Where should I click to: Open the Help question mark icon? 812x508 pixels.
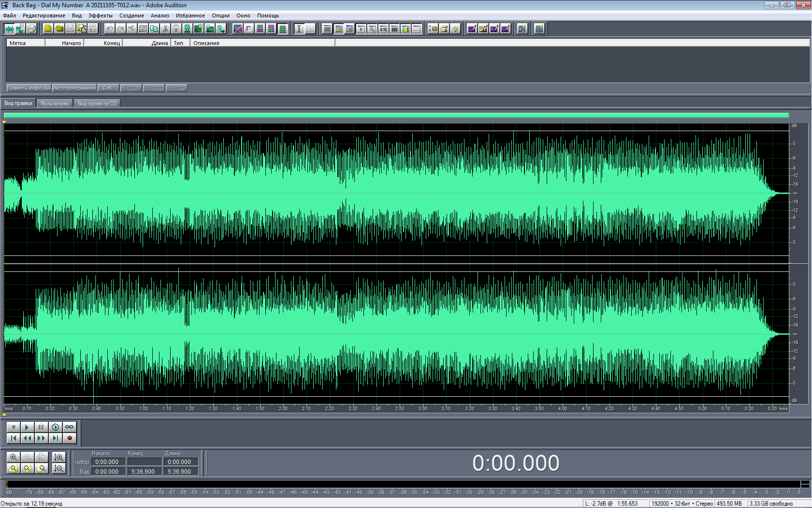(x=455, y=29)
